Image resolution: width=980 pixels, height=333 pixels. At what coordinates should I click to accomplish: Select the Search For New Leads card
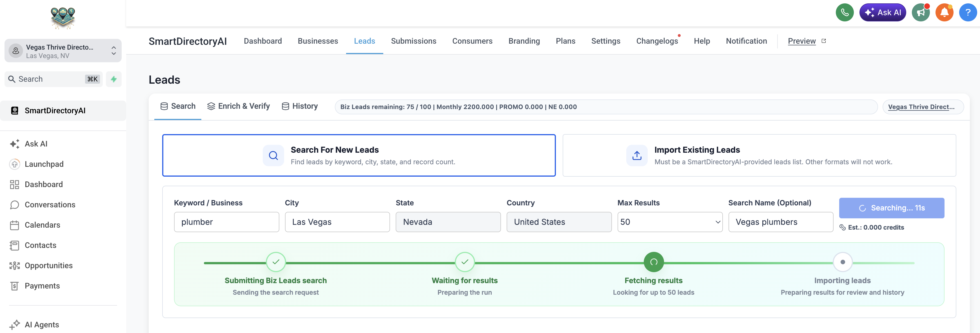pos(359,155)
